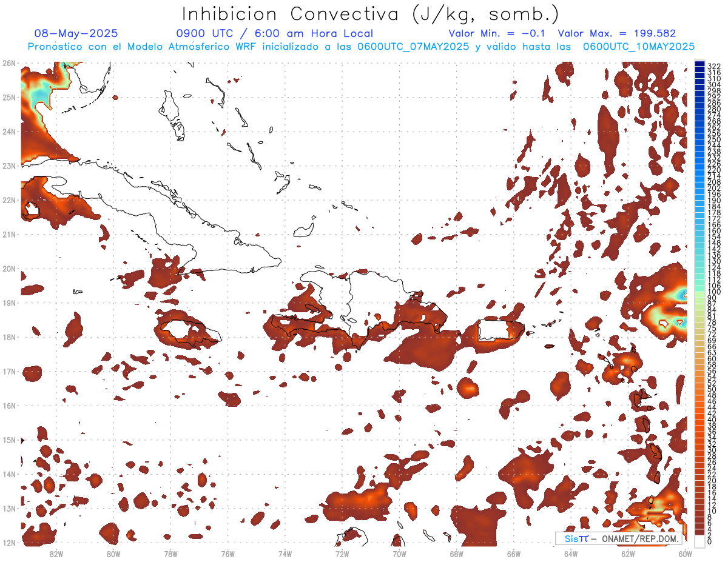Screen dimensions: 728x562
Task: Click the 14N latitude label
Action: click(x=9, y=474)
